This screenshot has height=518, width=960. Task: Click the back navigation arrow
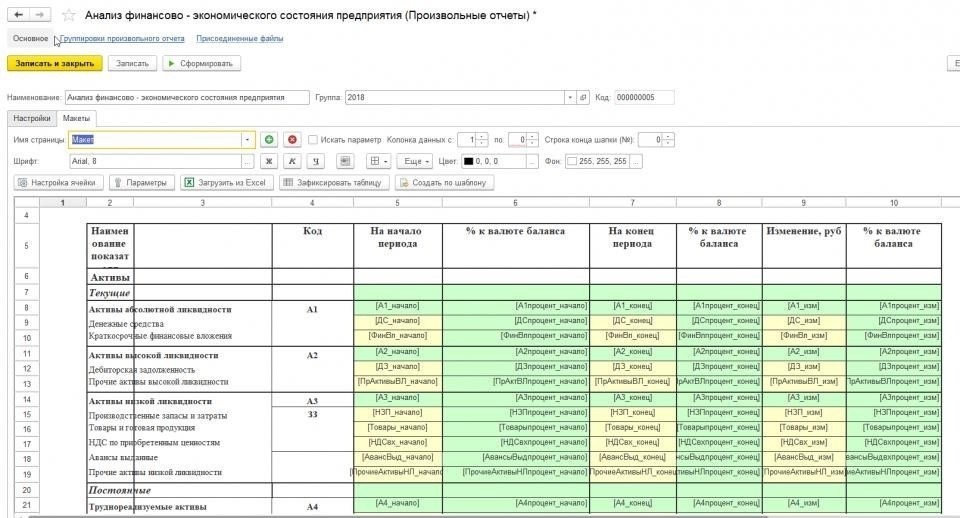click(x=18, y=16)
